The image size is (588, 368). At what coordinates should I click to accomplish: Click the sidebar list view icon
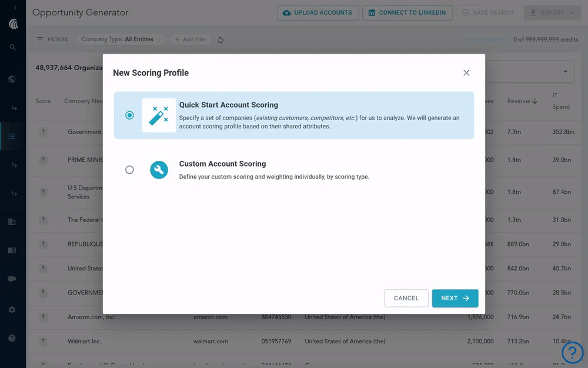[x=12, y=137]
